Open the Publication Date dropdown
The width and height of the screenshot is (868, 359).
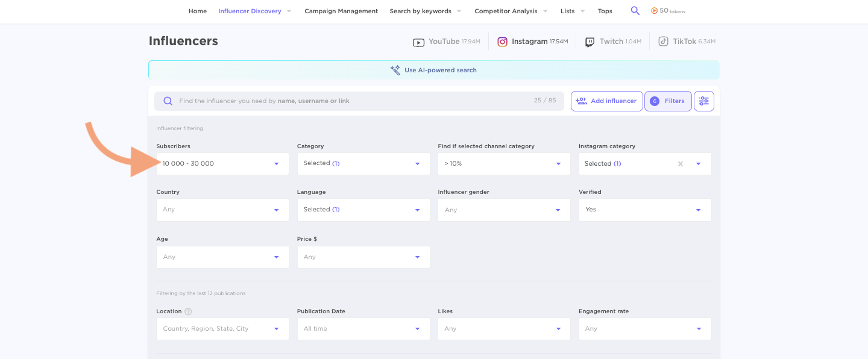(x=363, y=328)
